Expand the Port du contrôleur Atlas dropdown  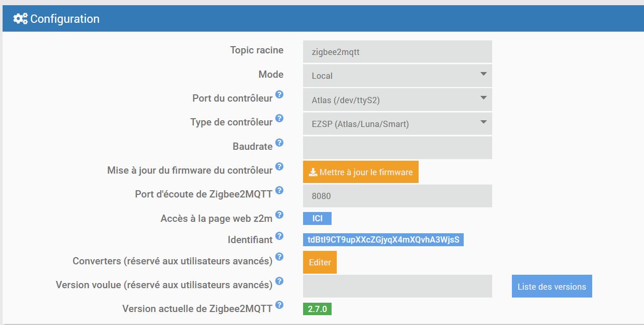(x=397, y=100)
